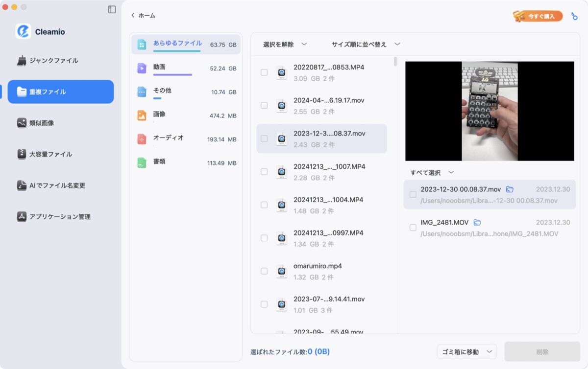The width and height of the screenshot is (588, 369).
Task: Tick the checkbox beside omarumiro.mp4
Action: 264,272
